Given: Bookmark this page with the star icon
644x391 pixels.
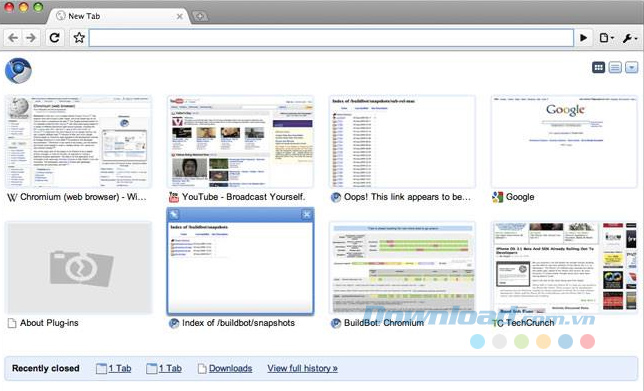Looking at the screenshot, I should point(79,38).
